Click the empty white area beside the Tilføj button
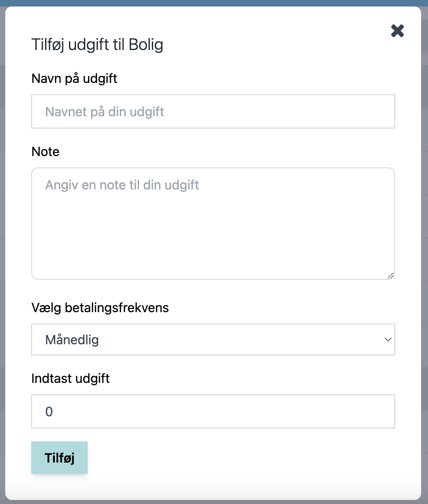The width and height of the screenshot is (428, 504). pos(244,458)
